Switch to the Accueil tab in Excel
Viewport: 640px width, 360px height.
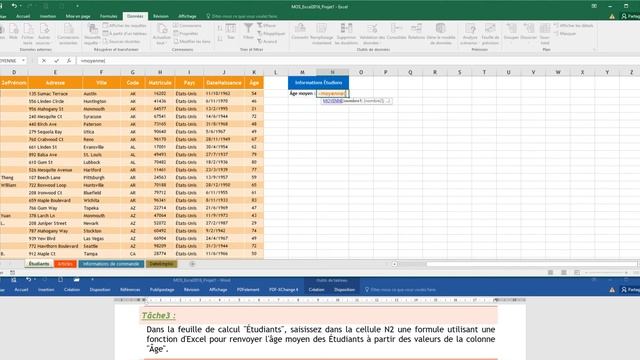pyautogui.click(x=23, y=16)
